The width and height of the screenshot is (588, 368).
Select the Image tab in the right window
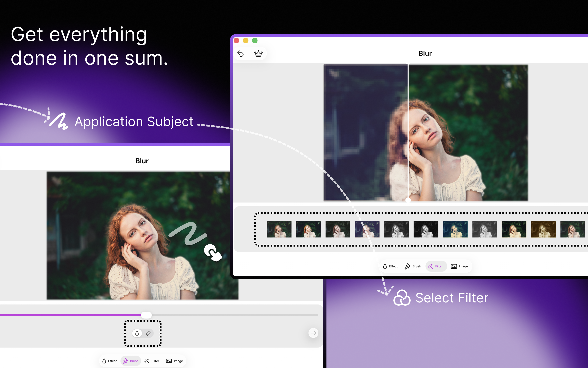459,266
